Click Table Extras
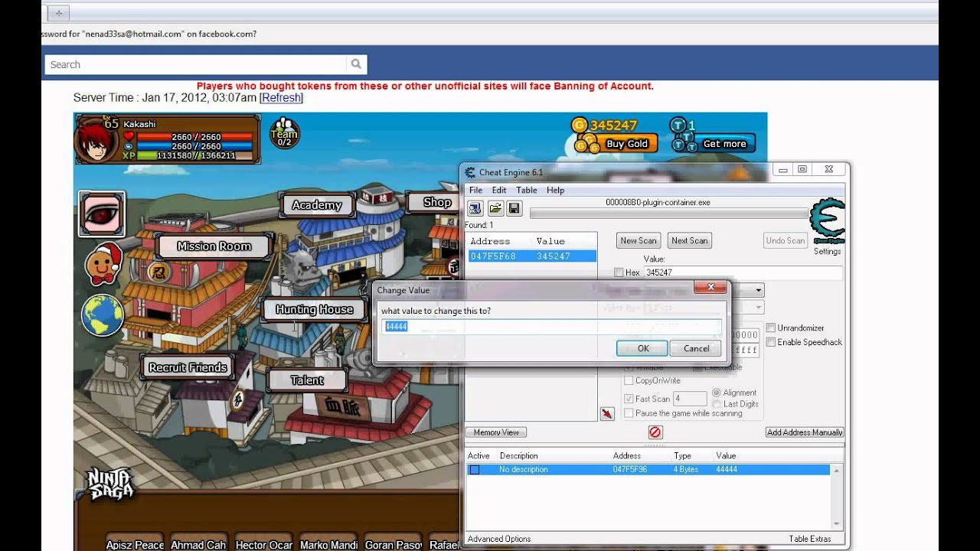 coord(810,539)
